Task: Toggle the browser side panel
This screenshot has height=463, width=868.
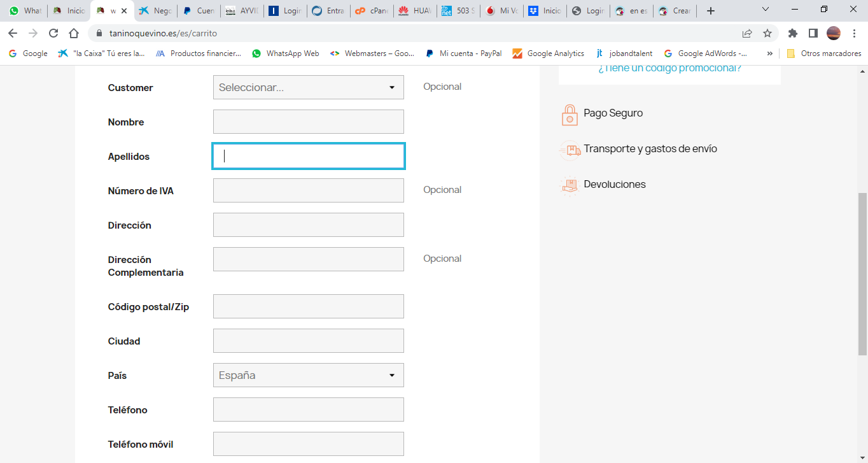Action: 813,33
